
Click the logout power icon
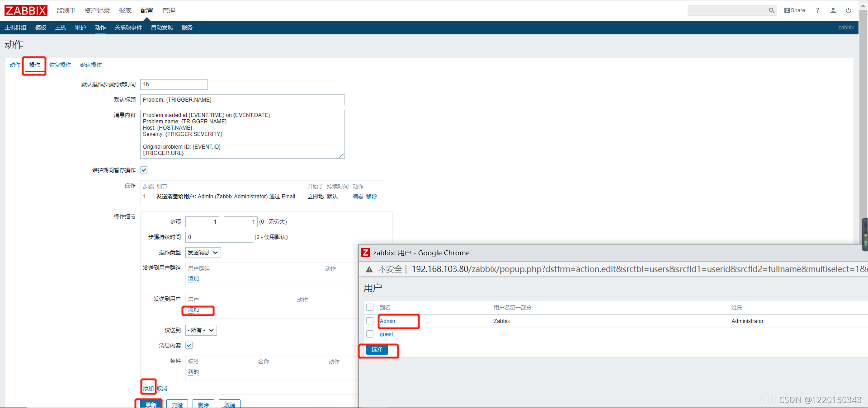tap(849, 10)
